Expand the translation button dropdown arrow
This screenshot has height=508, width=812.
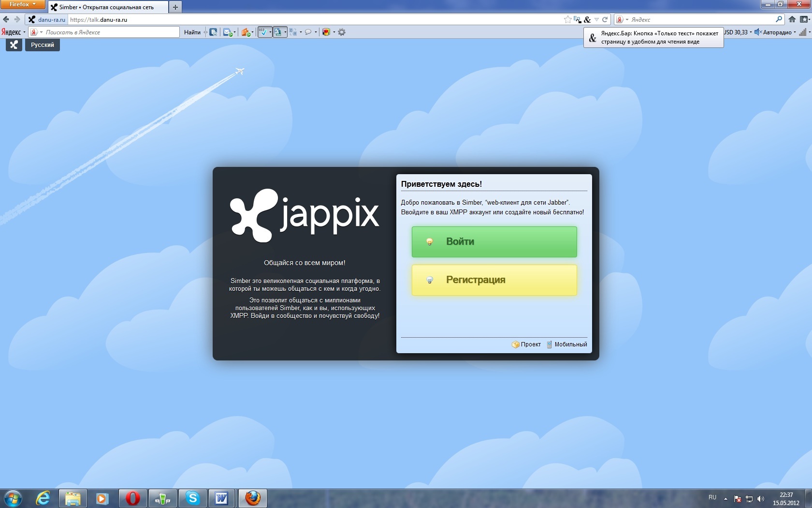tap(285, 32)
